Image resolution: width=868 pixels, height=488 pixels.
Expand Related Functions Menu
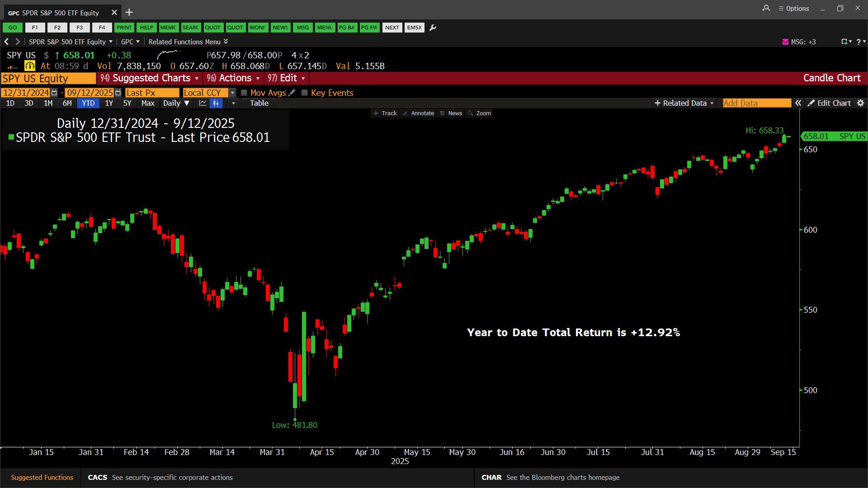tap(188, 42)
